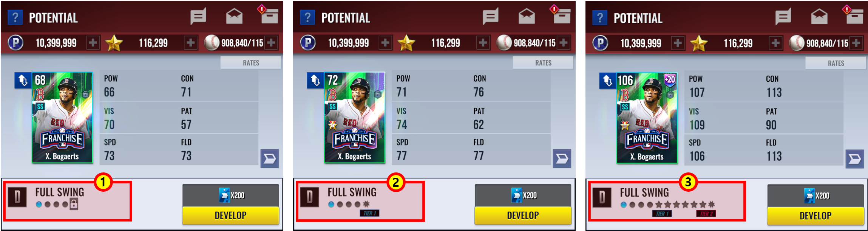868x231 pixels.
Task: Open the chat message icon above the 72-rated card
Action: [490, 17]
